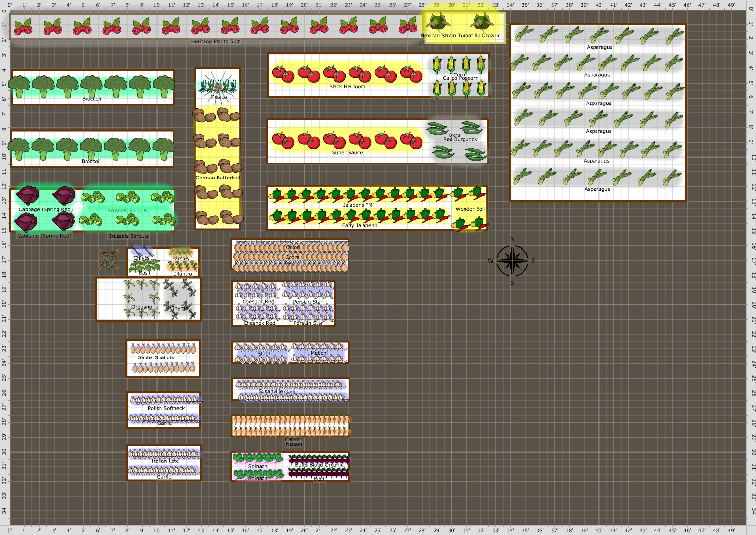Select the 'German Butterball' potato label
This screenshot has height=535, width=756.
(218, 178)
